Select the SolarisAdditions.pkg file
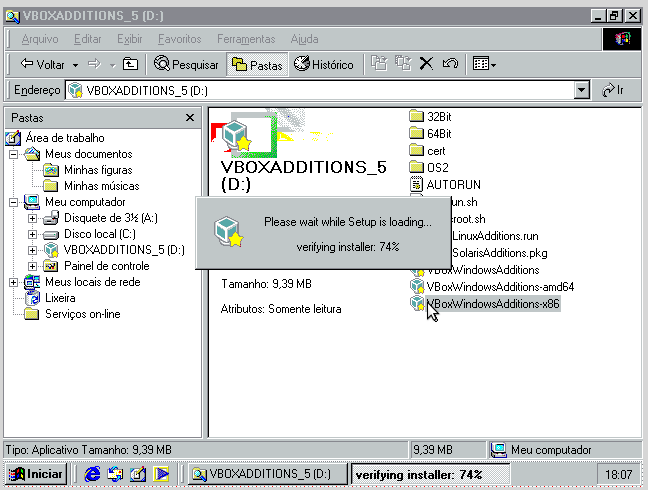This screenshot has height=490, width=648. (499, 253)
